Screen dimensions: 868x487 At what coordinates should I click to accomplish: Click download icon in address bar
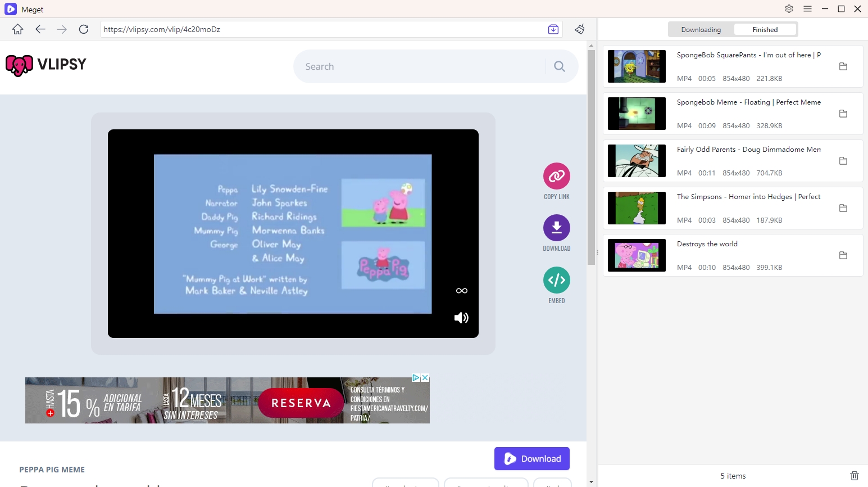point(553,29)
